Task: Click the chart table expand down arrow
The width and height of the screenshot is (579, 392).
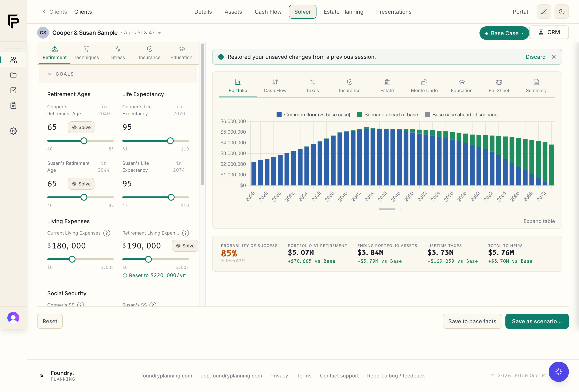Action: 400,209
